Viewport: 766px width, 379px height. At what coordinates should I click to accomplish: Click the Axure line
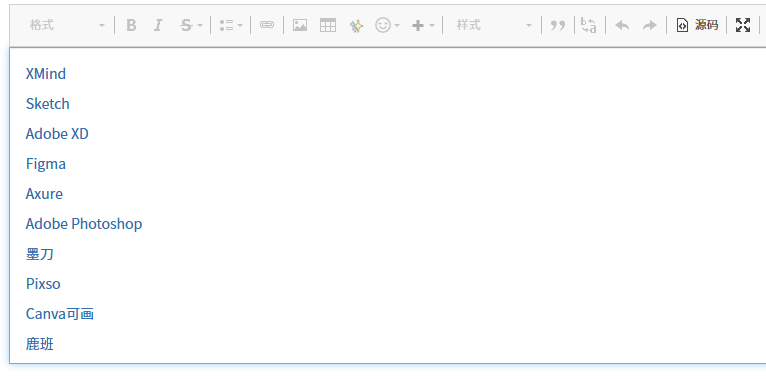[x=44, y=194]
